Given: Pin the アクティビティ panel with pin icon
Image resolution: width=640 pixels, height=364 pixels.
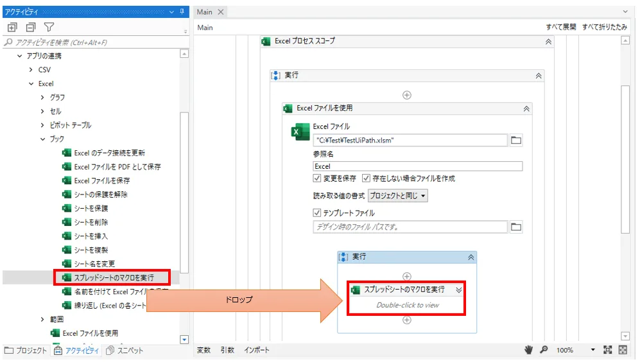Looking at the screenshot, I should click(x=182, y=12).
